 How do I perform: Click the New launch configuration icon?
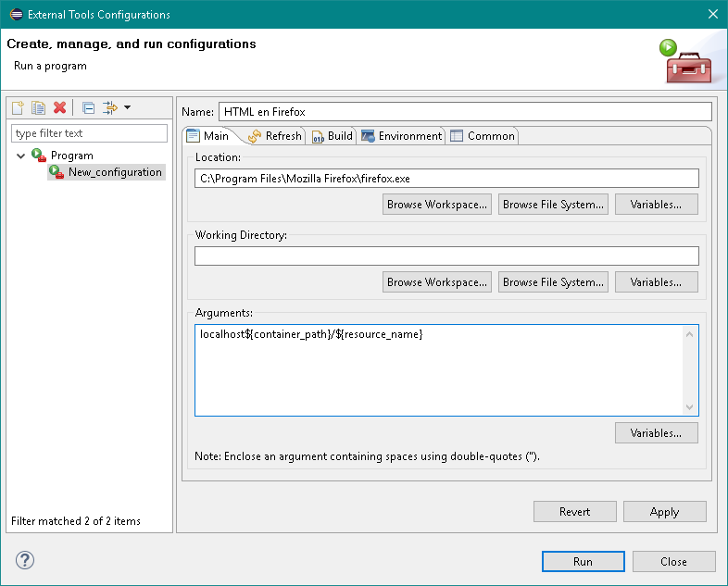[18, 108]
